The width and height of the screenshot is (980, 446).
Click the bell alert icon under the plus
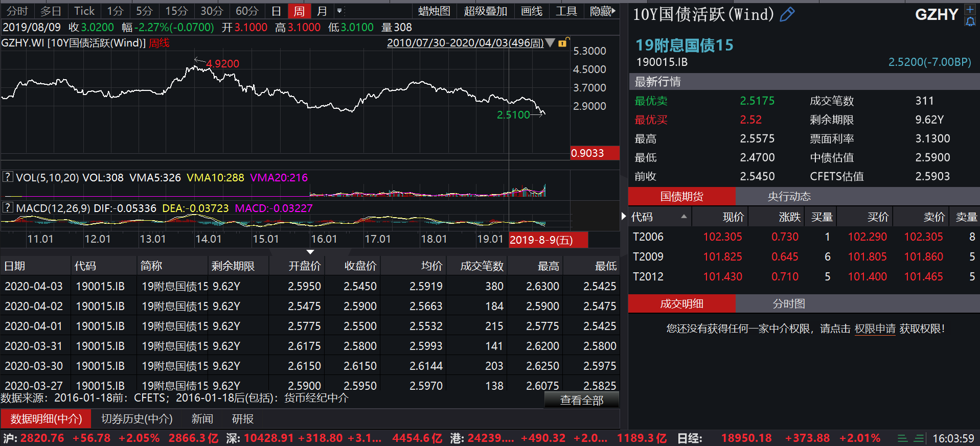(x=970, y=21)
